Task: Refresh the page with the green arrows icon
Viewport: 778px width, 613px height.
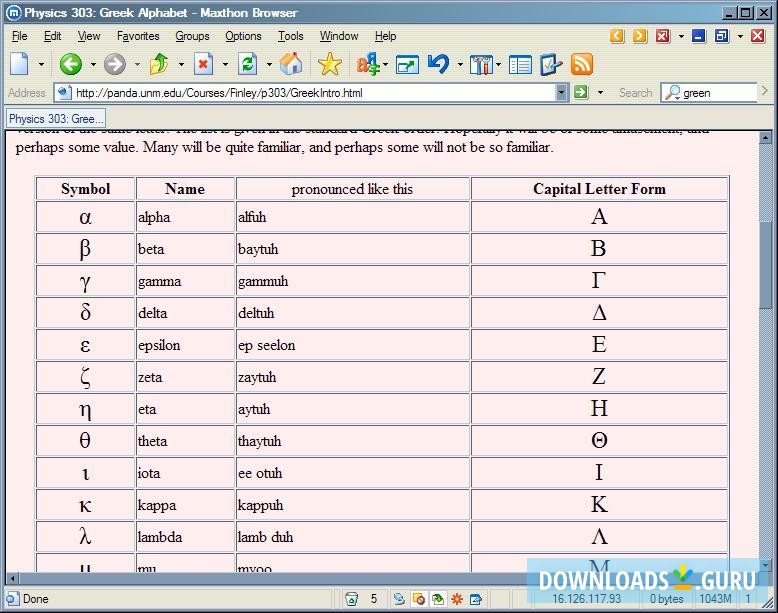Action: [x=248, y=64]
